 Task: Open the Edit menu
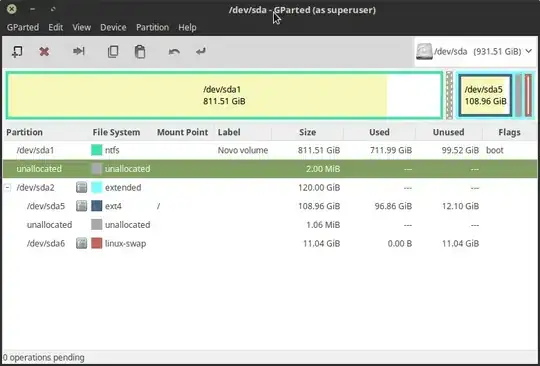click(55, 27)
